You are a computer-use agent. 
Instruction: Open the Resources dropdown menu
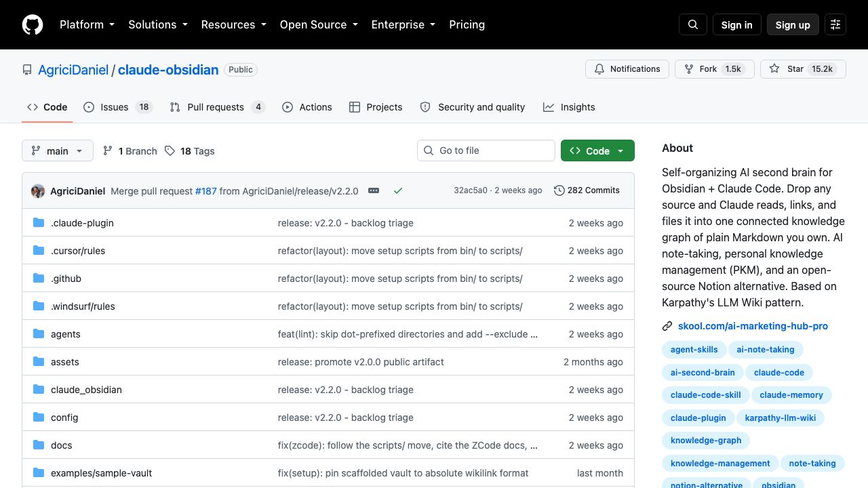[234, 24]
